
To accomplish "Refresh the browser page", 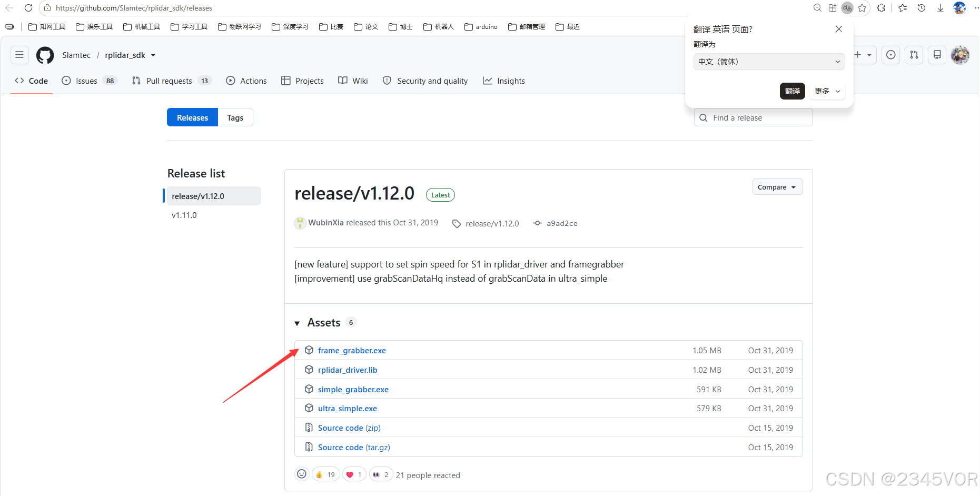I will click(x=28, y=8).
